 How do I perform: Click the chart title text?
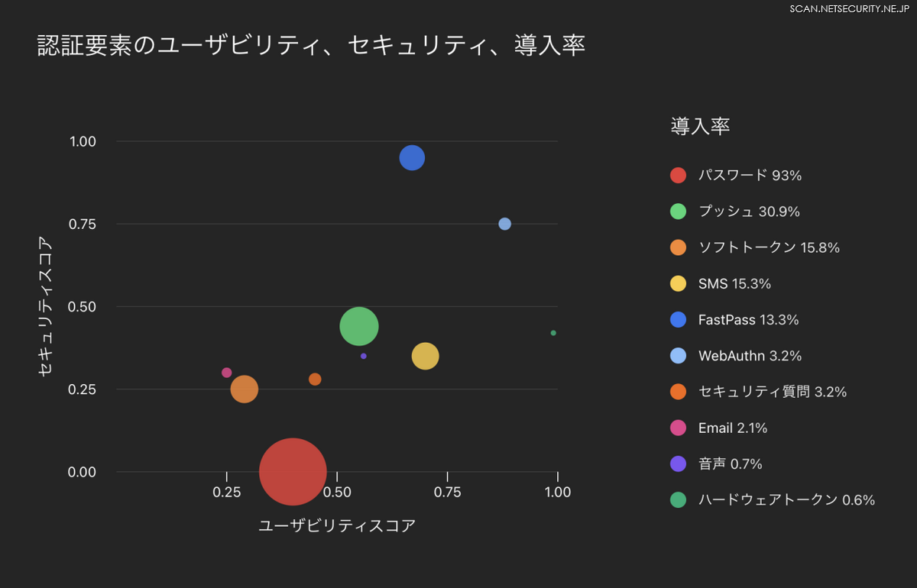pyautogui.click(x=311, y=46)
